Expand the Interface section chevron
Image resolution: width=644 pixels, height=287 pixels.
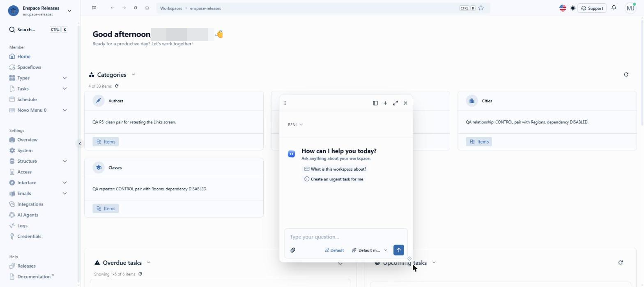64,183
